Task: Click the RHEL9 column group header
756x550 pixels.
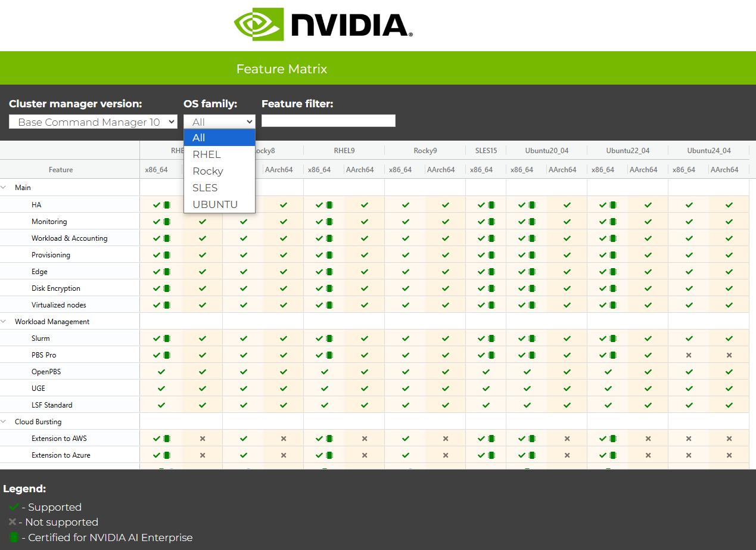Action: pyautogui.click(x=344, y=151)
